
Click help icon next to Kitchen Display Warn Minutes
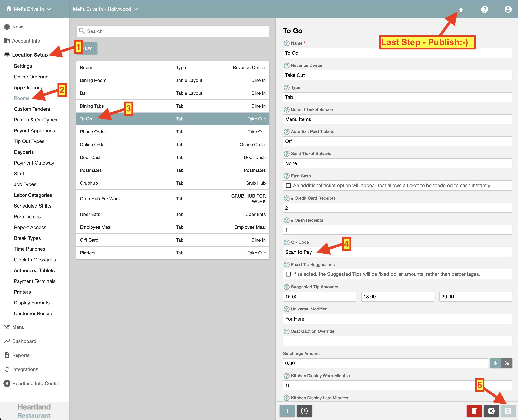point(286,376)
